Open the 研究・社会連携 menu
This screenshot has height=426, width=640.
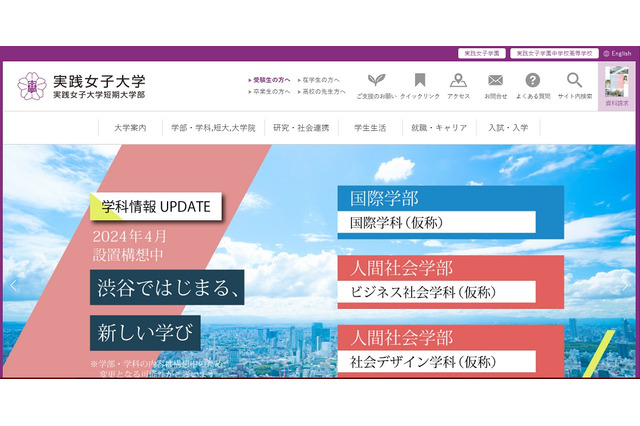coord(301,128)
